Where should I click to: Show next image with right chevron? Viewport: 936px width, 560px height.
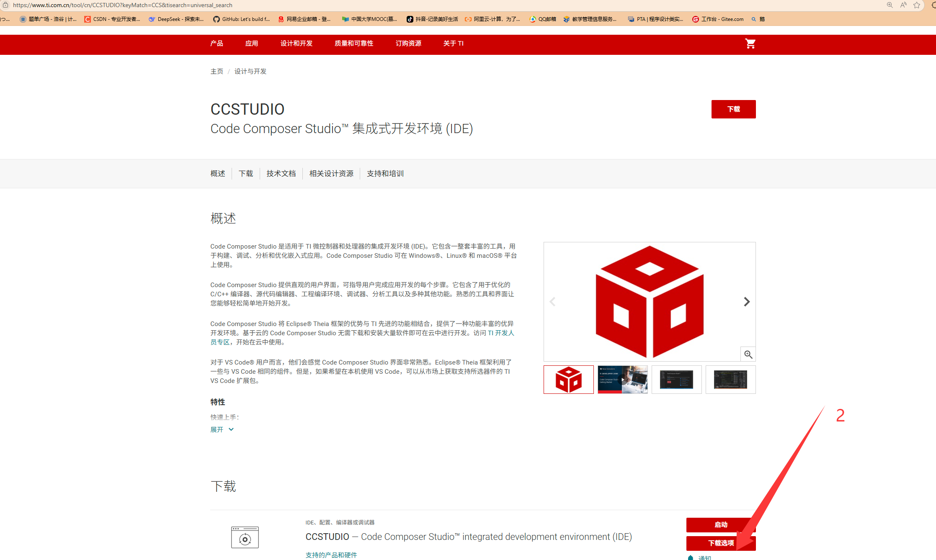[x=746, y=302]
